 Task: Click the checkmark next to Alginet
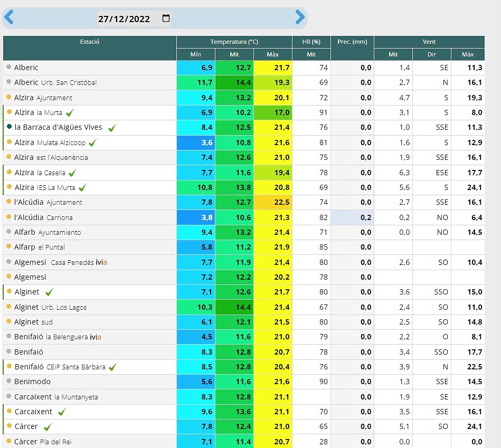point(49,292)
